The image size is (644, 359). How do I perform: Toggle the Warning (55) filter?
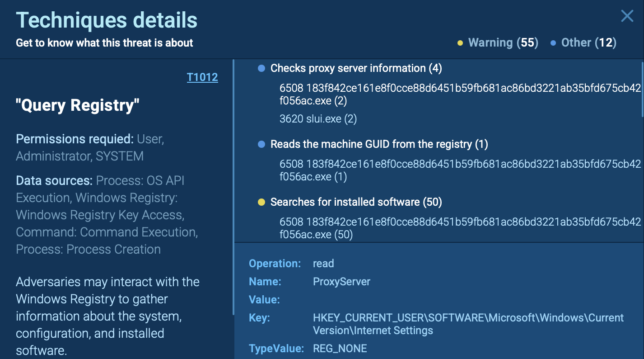(x=498, y=43)
